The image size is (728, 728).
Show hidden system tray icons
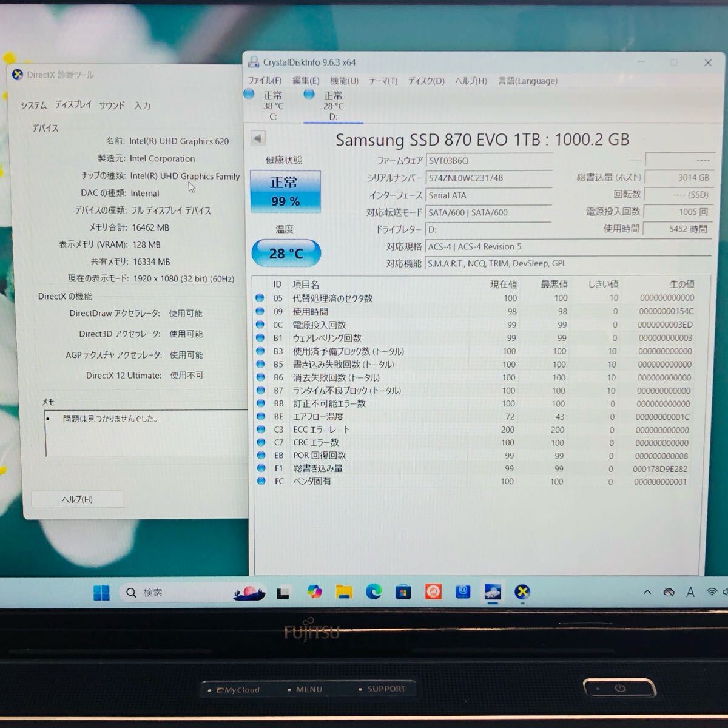click(647, 593)
